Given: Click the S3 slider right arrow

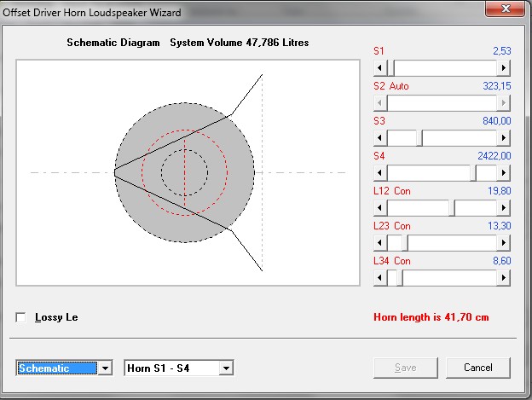Looking at the screenshot, I should (504, 138).
